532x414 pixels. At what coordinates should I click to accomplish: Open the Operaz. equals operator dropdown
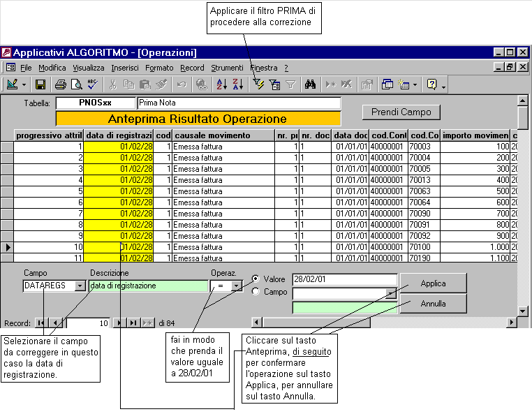click(x=236, y=286)
